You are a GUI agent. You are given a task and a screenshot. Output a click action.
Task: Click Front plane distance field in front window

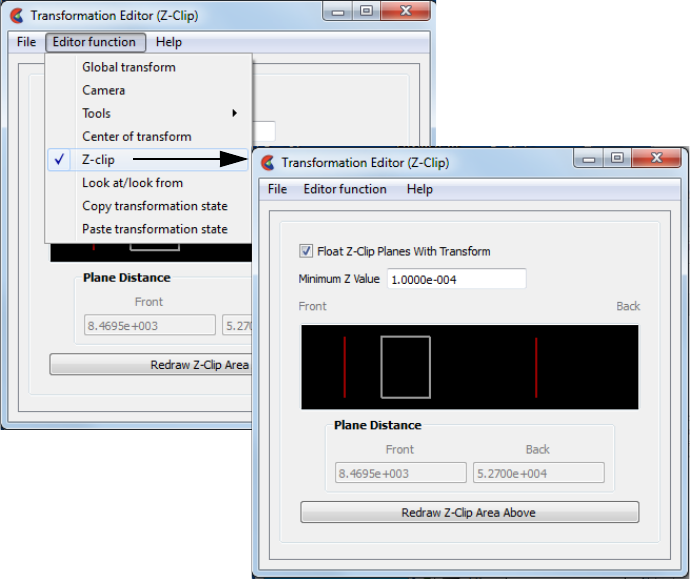(400, 473)
